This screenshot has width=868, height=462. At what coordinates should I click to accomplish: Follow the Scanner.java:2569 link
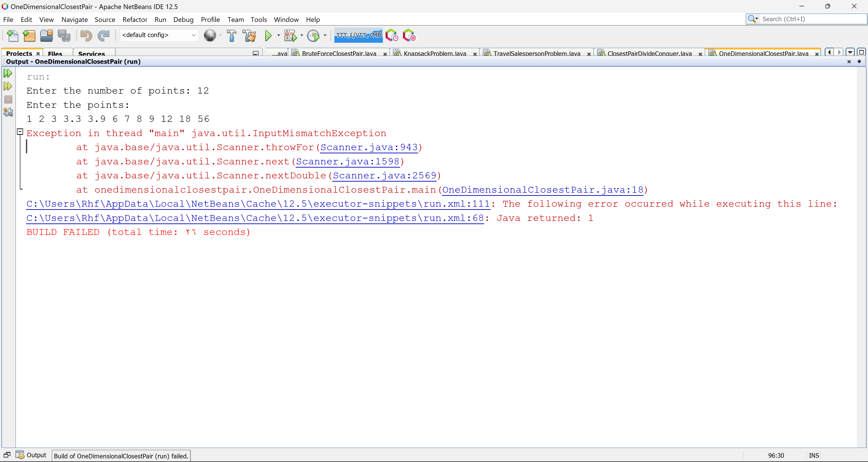click(x=384, y=176)
